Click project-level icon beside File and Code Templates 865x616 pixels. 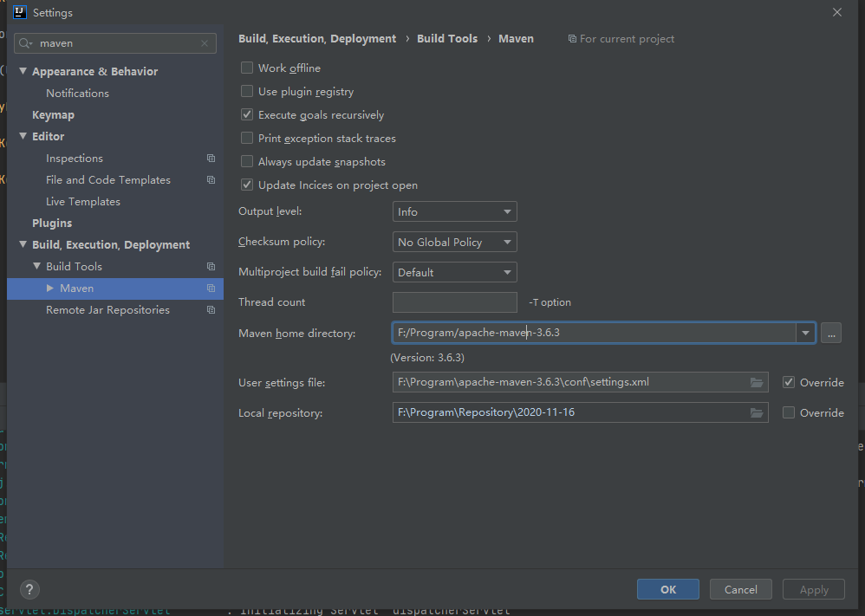[x=211, y=180]
